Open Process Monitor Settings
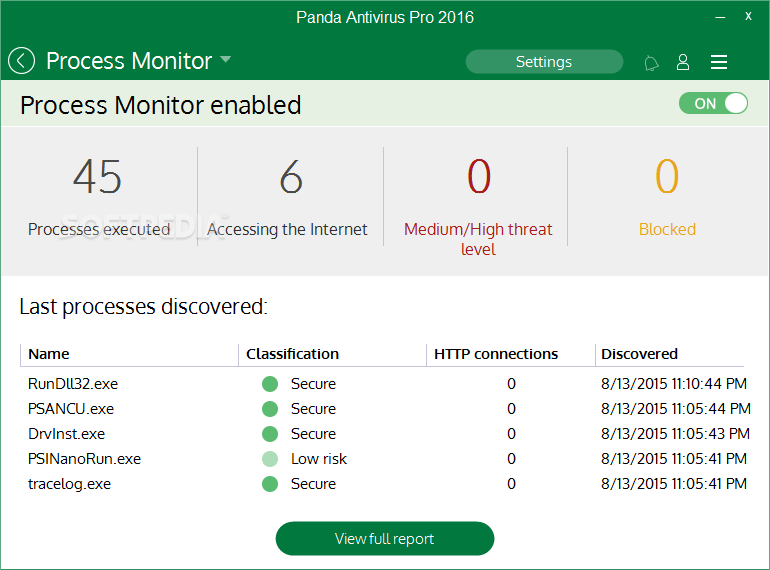 click(x=544, y=62)
